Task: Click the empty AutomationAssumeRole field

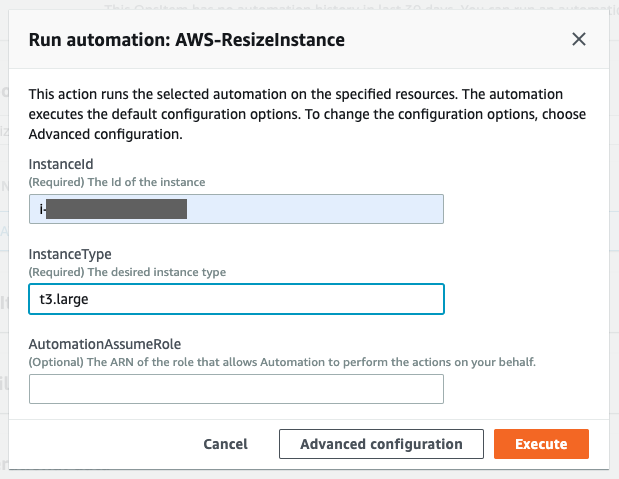Action: [236, 389]
